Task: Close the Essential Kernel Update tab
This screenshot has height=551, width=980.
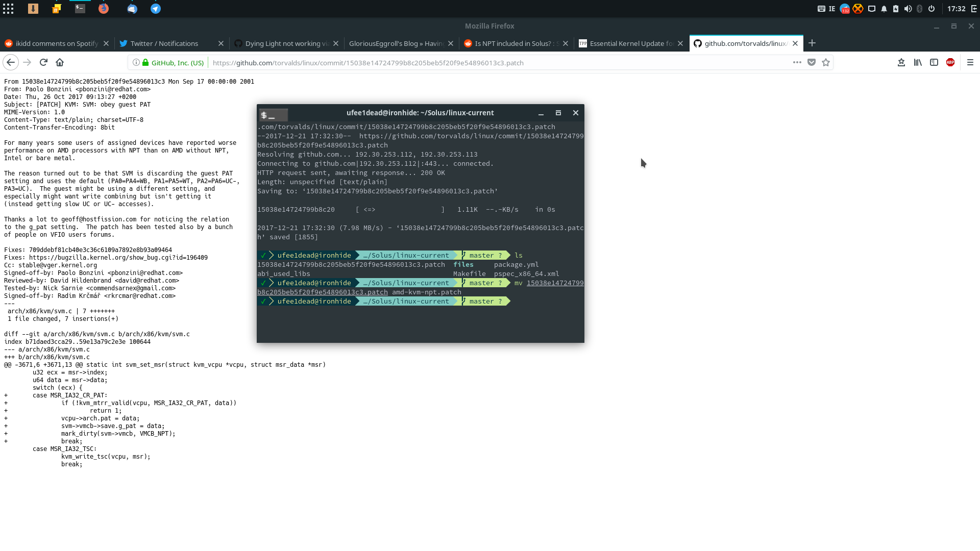Action: coord(680,43)
